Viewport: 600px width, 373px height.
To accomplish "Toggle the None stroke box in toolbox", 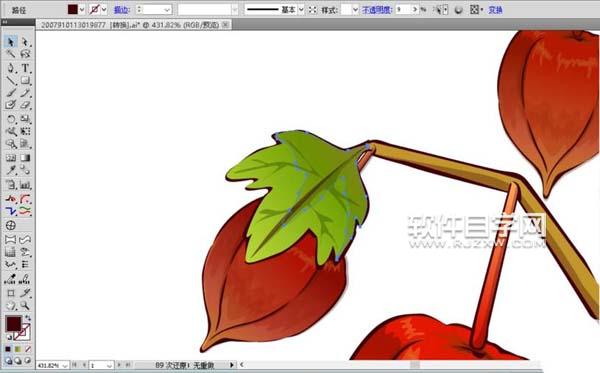I will click(22, 332).
